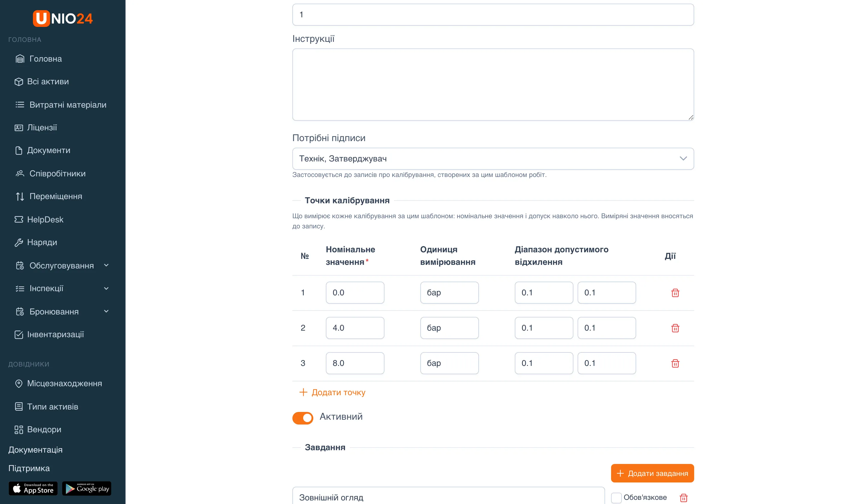The image size is (861, 504).
Task: Edit nominal value 0.0 in row 1
Action: pyautogui.click(x=355, y=292)
